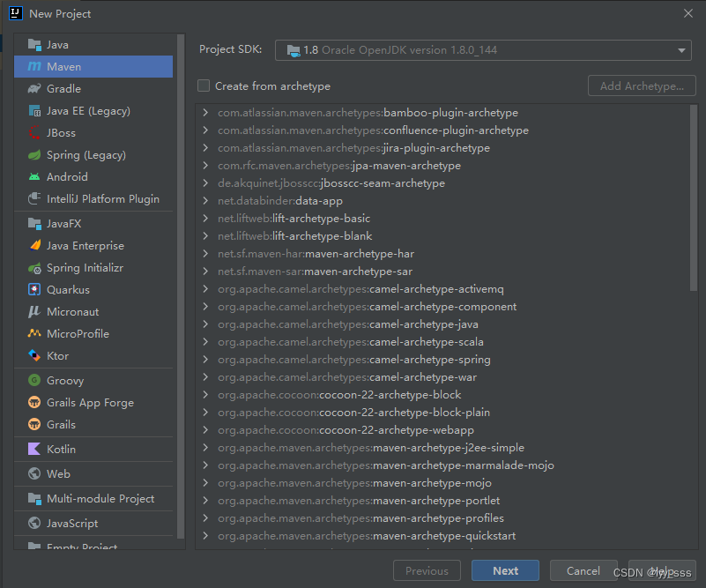This screenshot has width=706, height=588.
Task: Click the Spring (Legacy) leaf icon
Action: [x=34, y=155]
